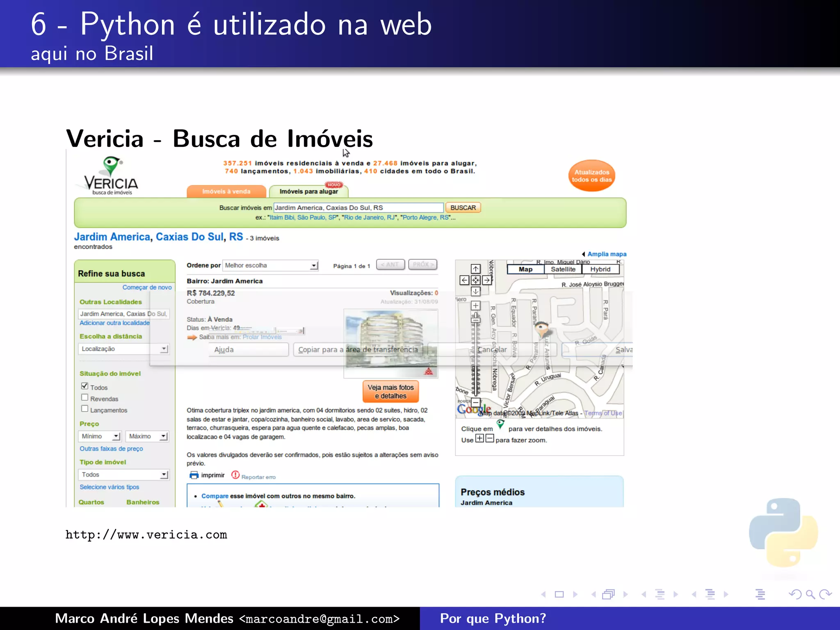Click the Google logo on the map

pos(474,409)
